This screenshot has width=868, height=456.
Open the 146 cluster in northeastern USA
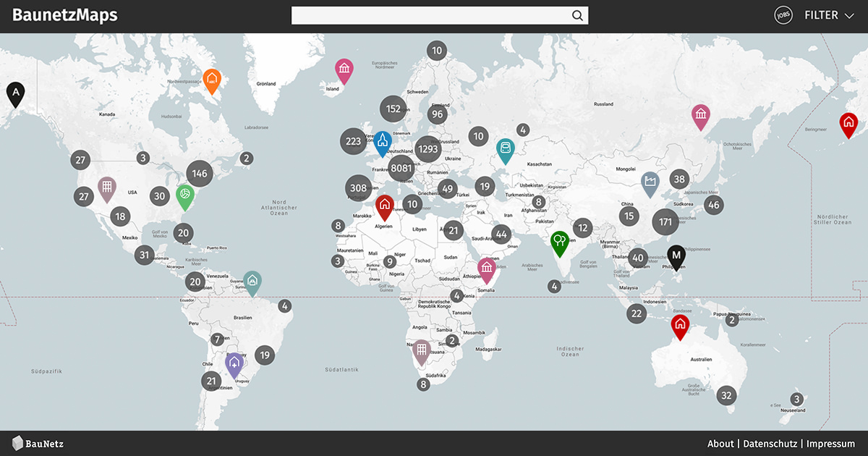point(200,174)
